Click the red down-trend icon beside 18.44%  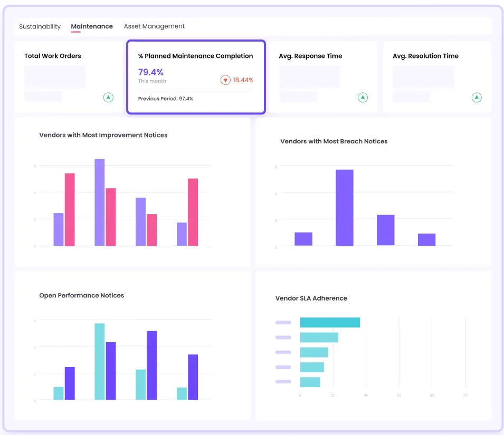tap(225, 80)
